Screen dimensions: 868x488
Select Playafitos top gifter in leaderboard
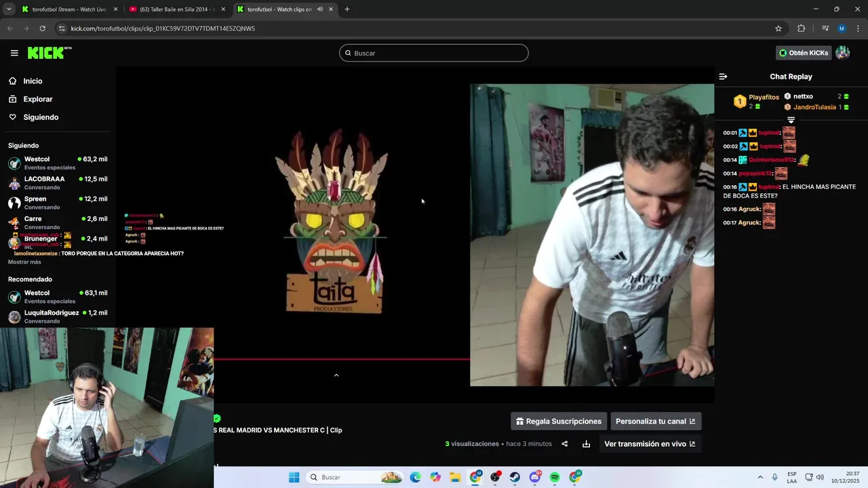[x=756, y=101]
